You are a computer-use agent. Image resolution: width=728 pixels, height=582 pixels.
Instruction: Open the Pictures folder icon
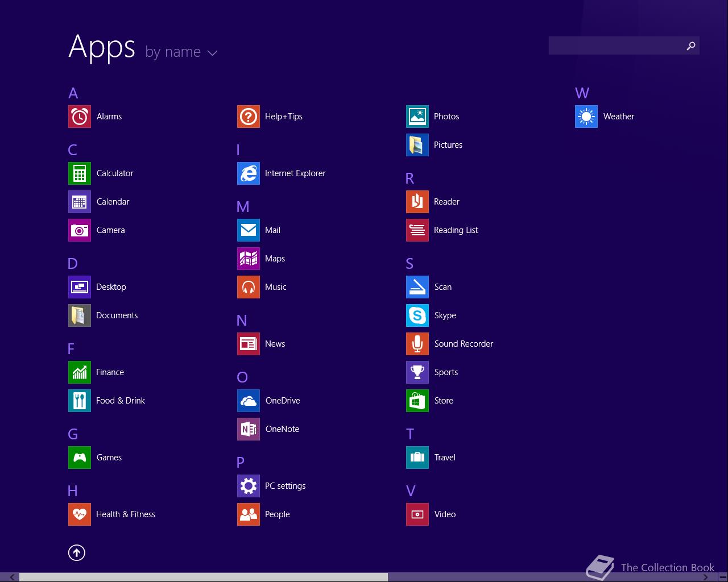tap(417, 145)
